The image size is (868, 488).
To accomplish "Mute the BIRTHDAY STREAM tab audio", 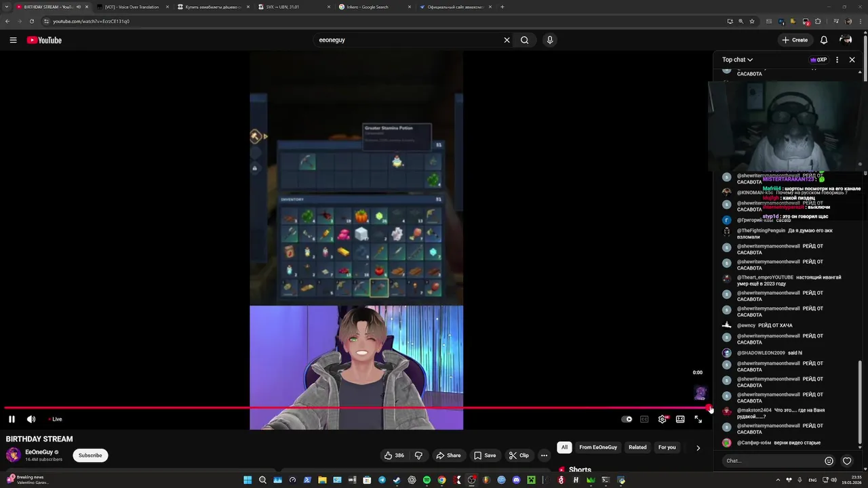I will pyautogui.click(x=79, y=7).
